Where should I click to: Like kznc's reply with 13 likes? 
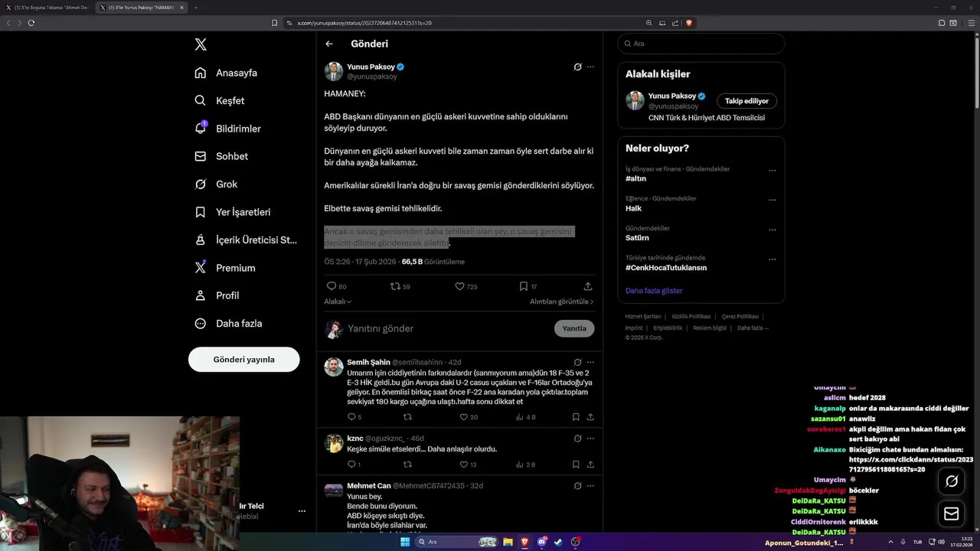pyautogui.click(x=463, y=465)
